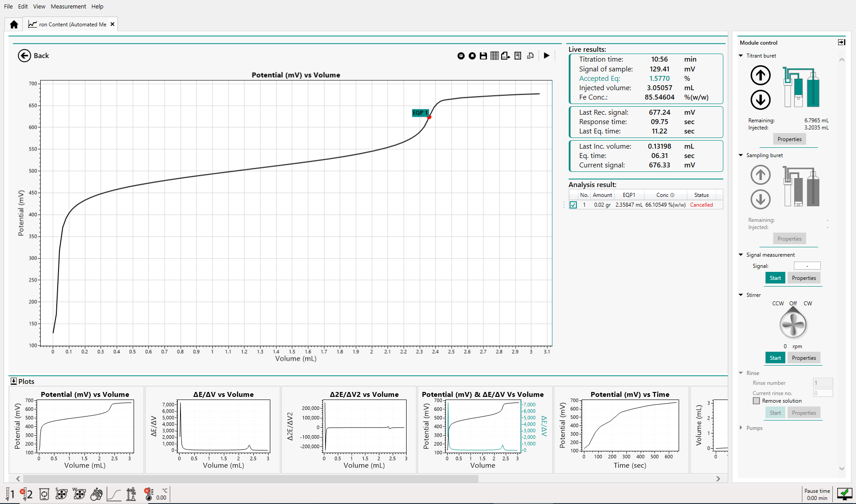Screen dimensions: 856x504
Task: Click the save floppy disk icon
Action: tap(483, 56)
